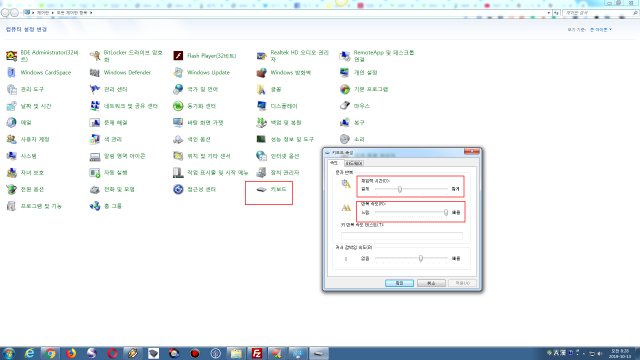Click the key repeat rate test field

402,236
